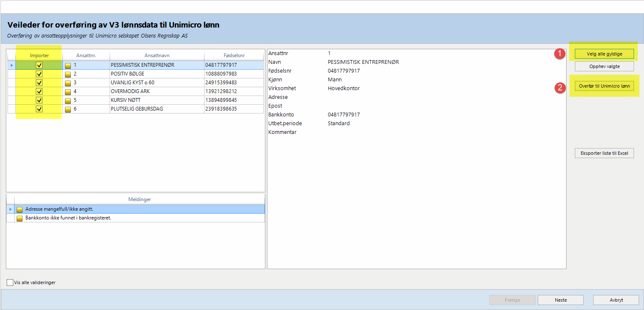Click yellow warning icon for employee 1
Image resolution: width=644 pixels, height=310 pixels.
coord(68,66)
